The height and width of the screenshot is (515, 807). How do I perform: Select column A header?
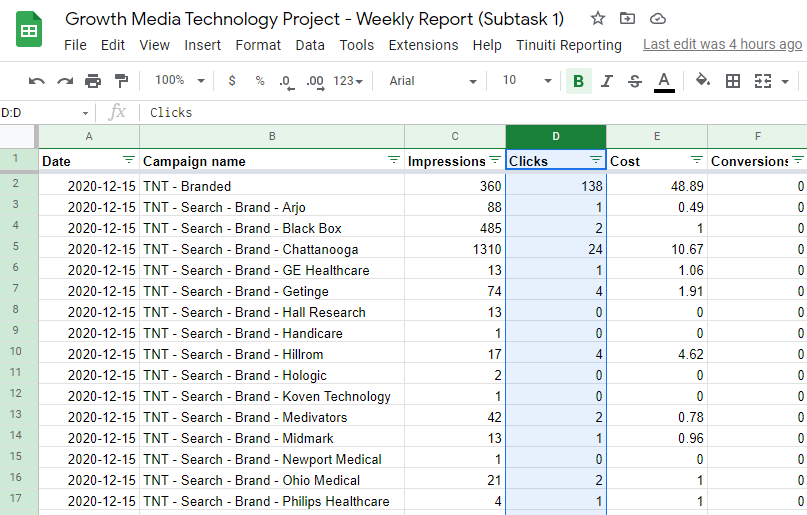[89, 136]
